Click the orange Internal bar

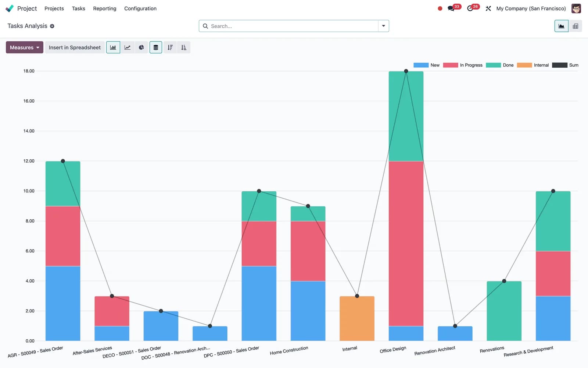click(x=357, y=318)
